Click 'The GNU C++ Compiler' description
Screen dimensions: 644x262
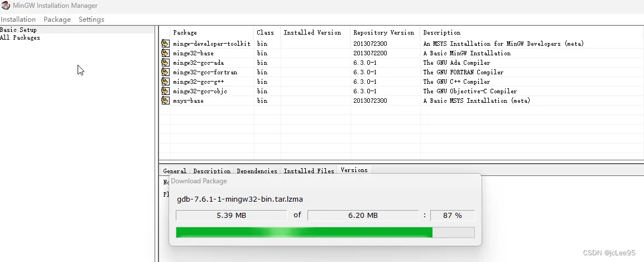point(456,82)
